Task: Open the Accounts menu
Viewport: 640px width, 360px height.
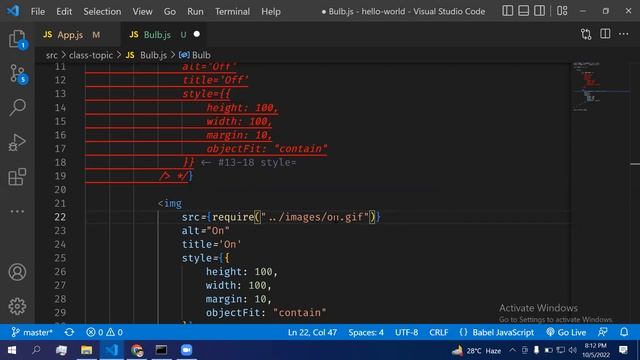Action: [17, 272]
